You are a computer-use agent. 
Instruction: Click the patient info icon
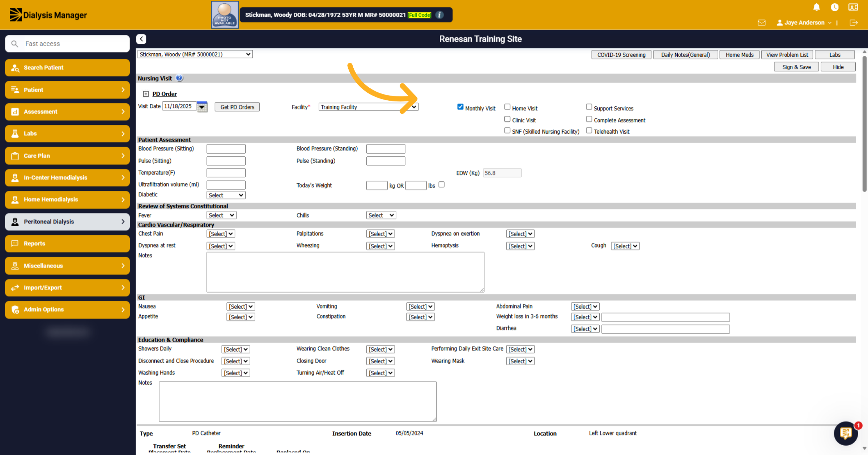tap(439, 15)
